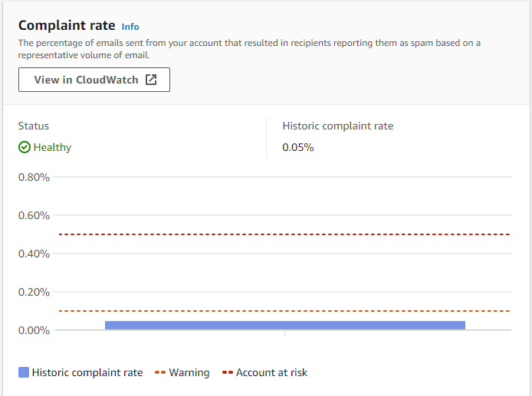This screenshot has height=396, width=532.
Task: Click the external link icon in CloudWatch button
Action: (x=151, y=80)
